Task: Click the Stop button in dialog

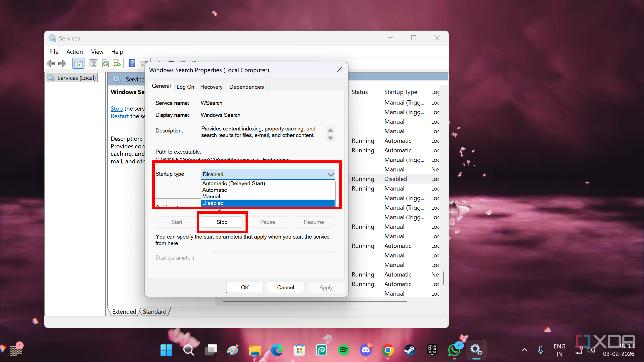Action: coord(222,222)
